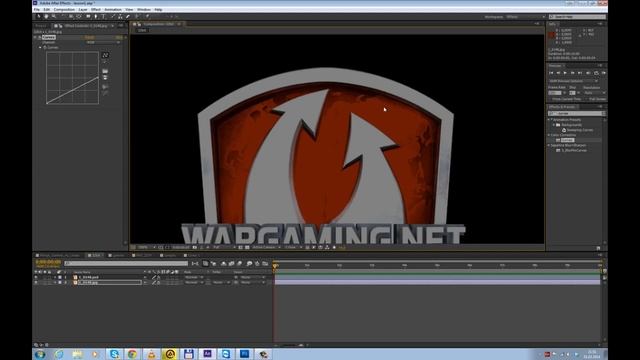Viewport: 640px width, 360px height.
Task: Select the Hand tool
Action: [46, 16]
